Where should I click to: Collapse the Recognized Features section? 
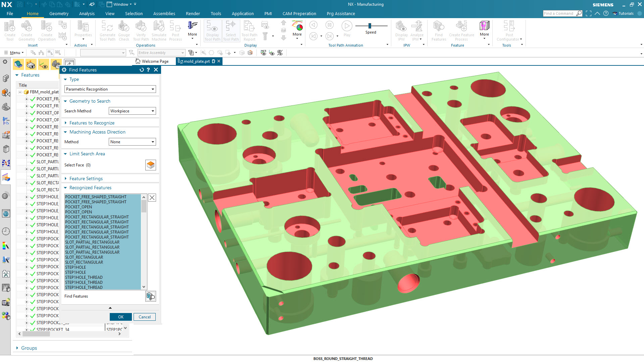point(66,188)
